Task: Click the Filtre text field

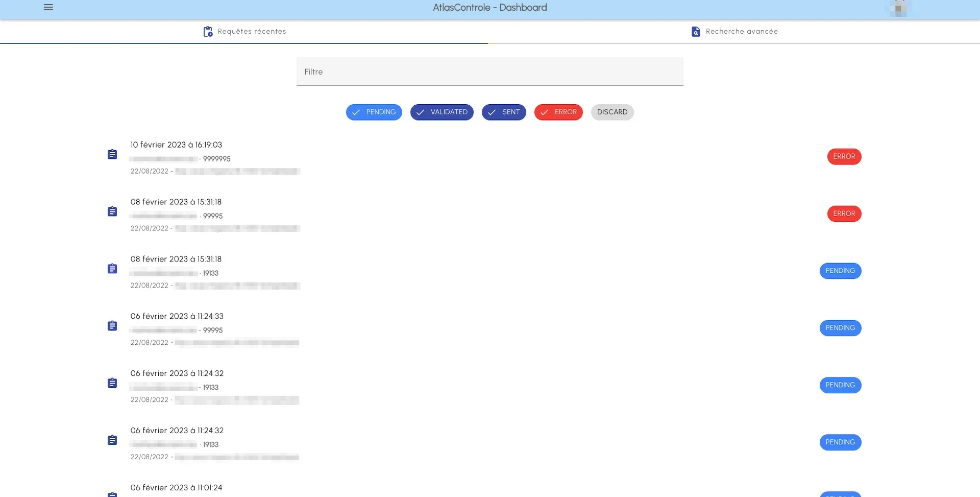Action: pos(489,72)
